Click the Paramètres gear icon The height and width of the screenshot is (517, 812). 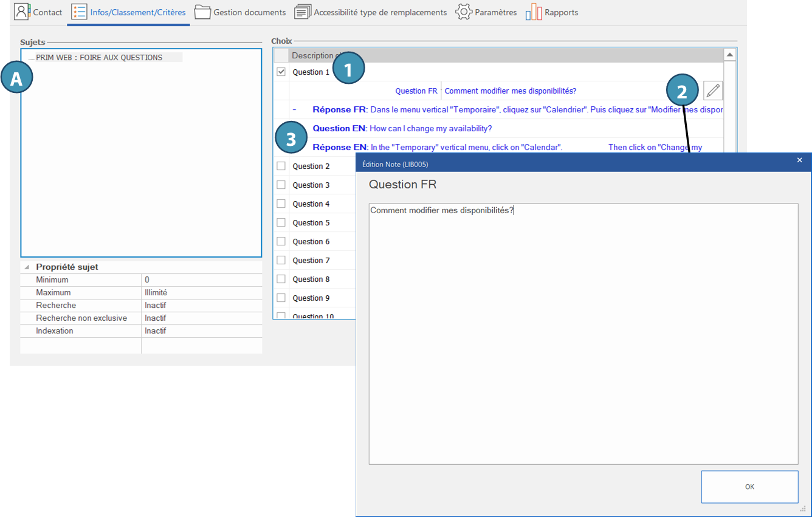[464, 12]
